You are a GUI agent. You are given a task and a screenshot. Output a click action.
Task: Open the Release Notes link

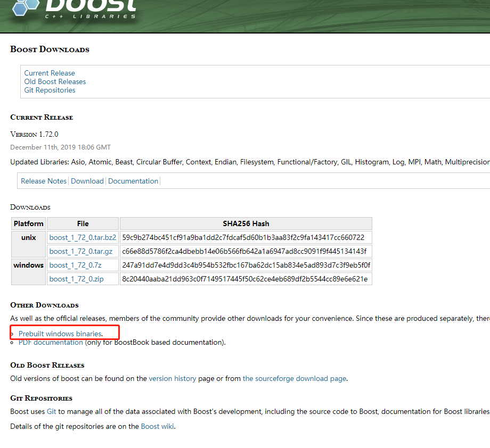(44, 181)
